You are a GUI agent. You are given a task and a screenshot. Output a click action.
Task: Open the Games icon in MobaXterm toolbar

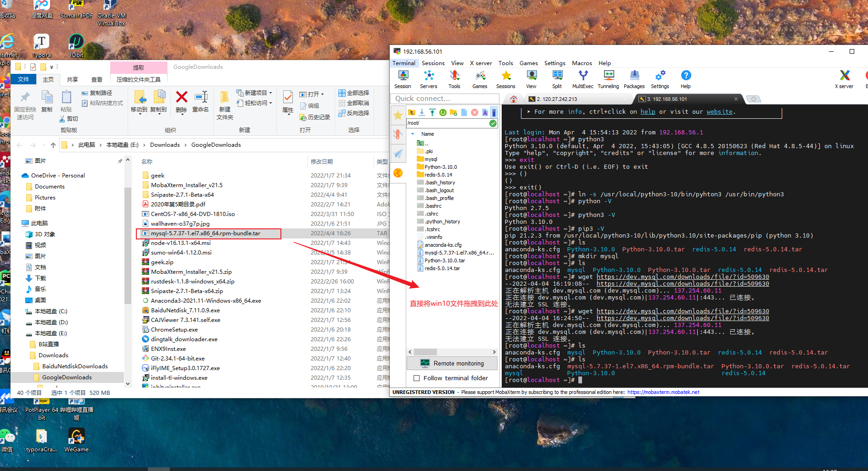(x=480, y=79)
